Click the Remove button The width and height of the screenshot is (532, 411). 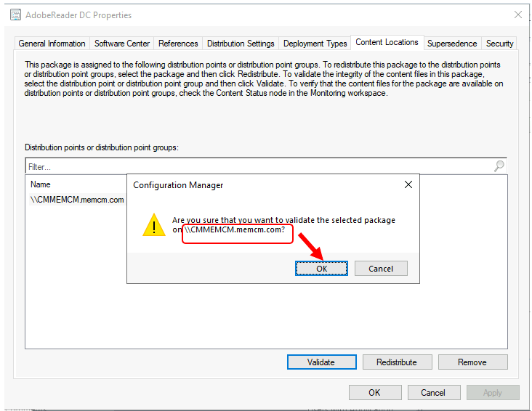[473, 362]
